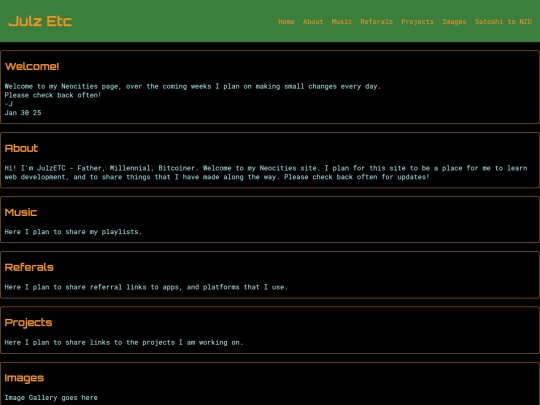Open Satoshi to NZD nav link
Image resolution: width=540 pixels, height=405 pixels.
coord(503,22)
